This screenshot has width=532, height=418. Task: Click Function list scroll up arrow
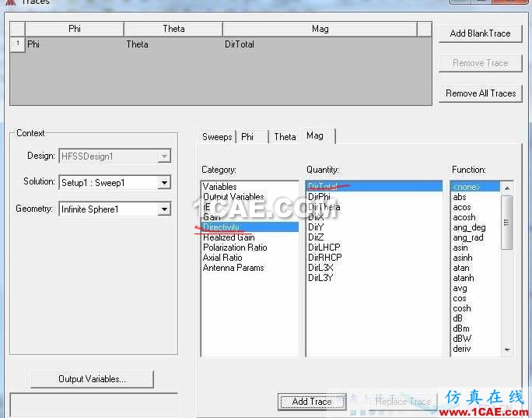(x=507, y=188)
